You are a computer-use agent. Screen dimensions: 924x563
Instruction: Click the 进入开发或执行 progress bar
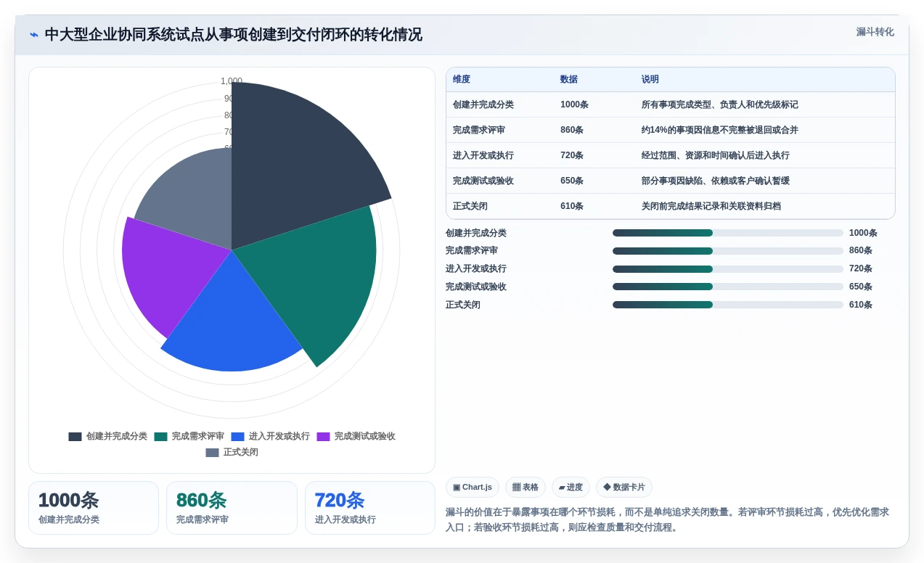[728, 269]
